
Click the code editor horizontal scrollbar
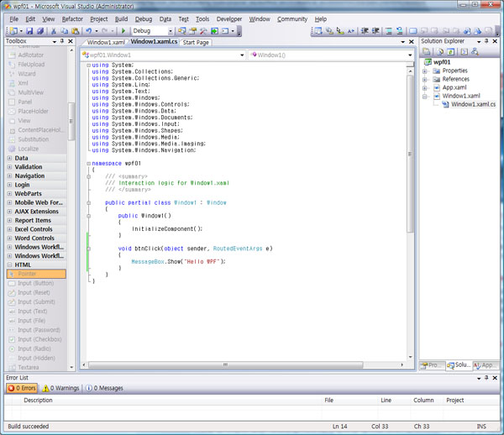point(226,364)
